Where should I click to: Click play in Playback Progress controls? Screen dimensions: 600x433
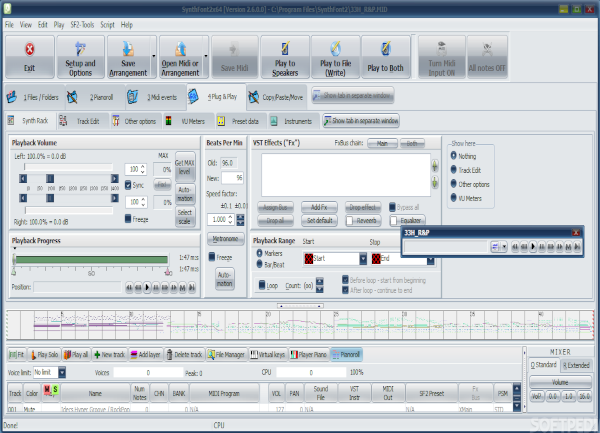[x=147, y=288]
